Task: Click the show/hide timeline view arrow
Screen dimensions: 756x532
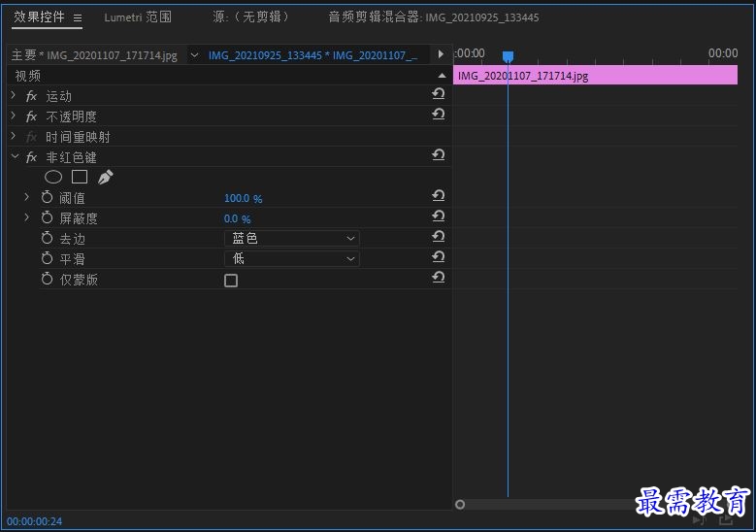Action: pos(441,54)
